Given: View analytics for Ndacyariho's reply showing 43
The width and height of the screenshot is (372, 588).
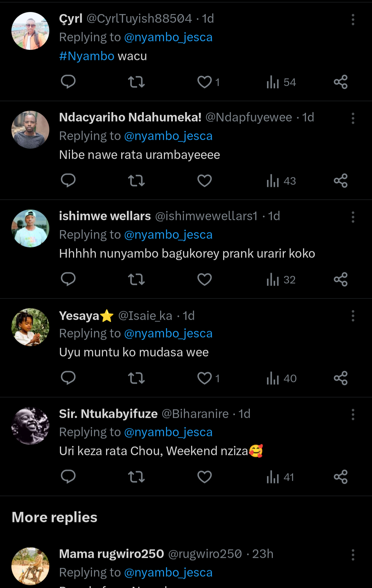Looking at the screenshot, I should pyautogui.click(x=281, y=181).
